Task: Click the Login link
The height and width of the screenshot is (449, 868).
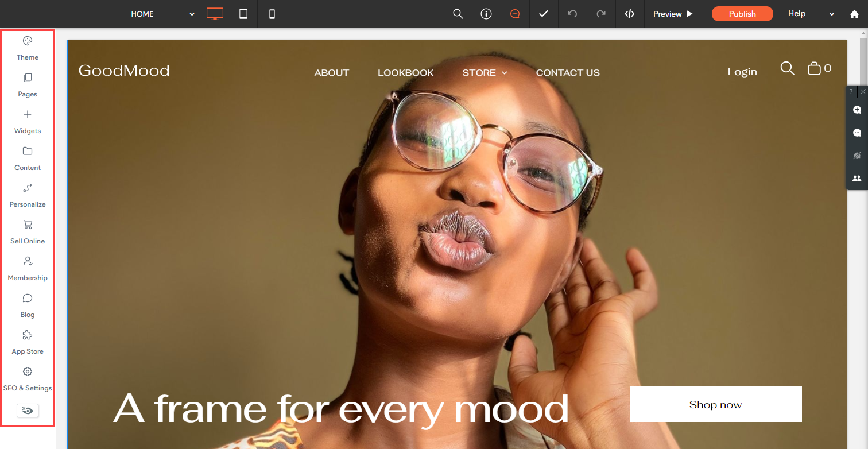Action: point(742,72)
